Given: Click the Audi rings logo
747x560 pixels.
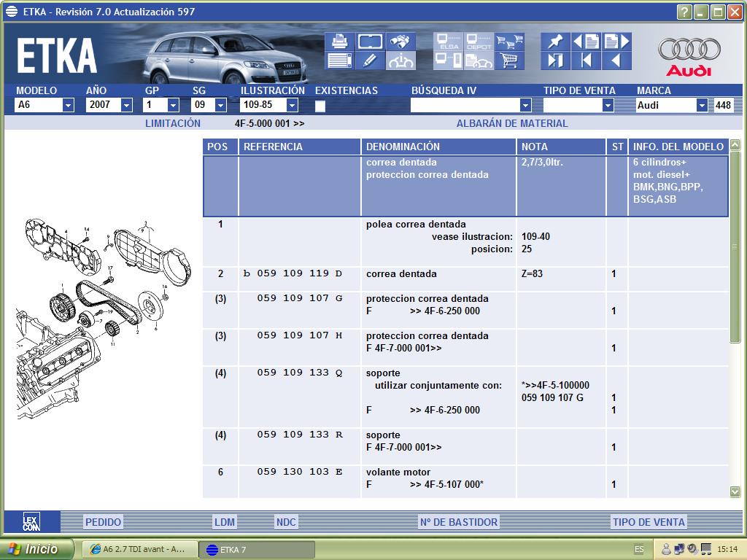Looking at the screenshot, I should click(x=689, y=49).
